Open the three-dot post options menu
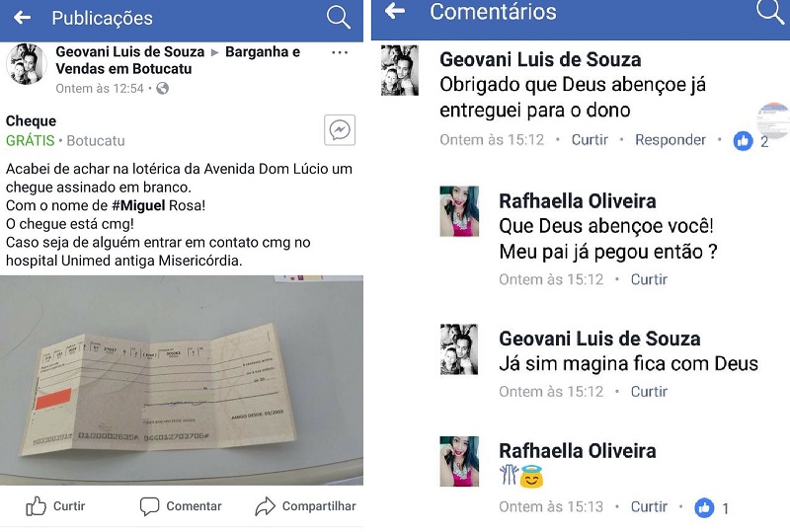790x532 pixels. pyautogui.click(x=340, y=52)
